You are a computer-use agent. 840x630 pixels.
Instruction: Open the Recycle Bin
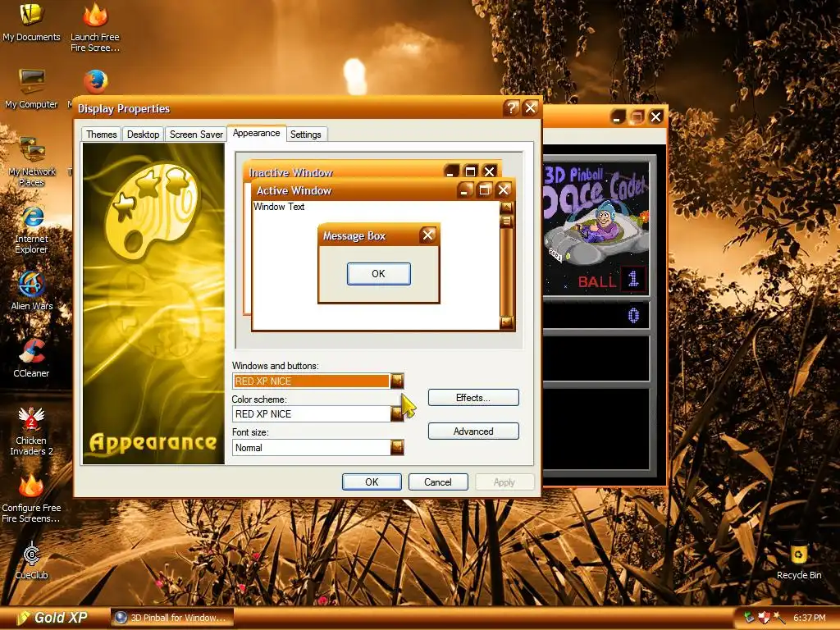tap(799, 560)
